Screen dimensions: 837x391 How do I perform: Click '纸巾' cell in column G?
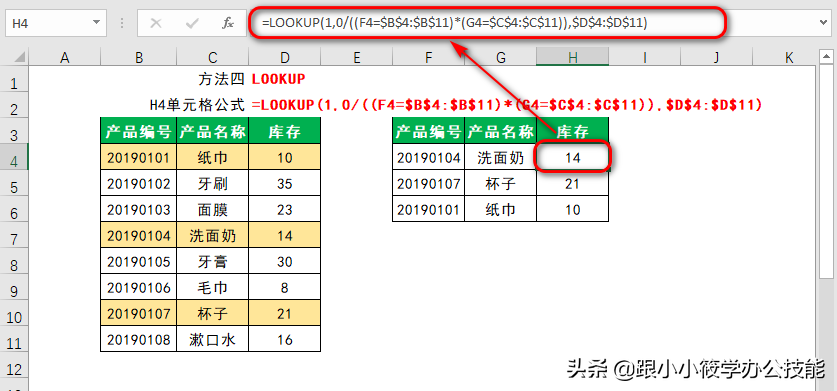pyautogui.click(x=501, y=209)
